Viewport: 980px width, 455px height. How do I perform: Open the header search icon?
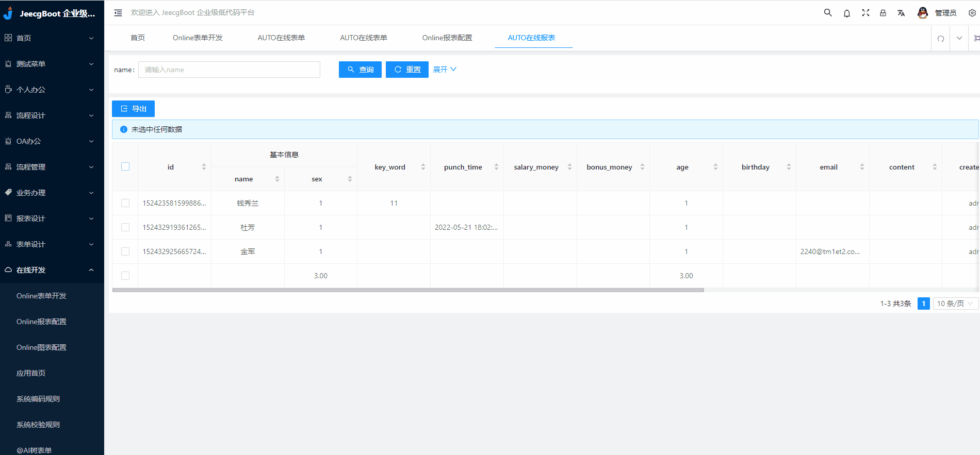(828, 13)
